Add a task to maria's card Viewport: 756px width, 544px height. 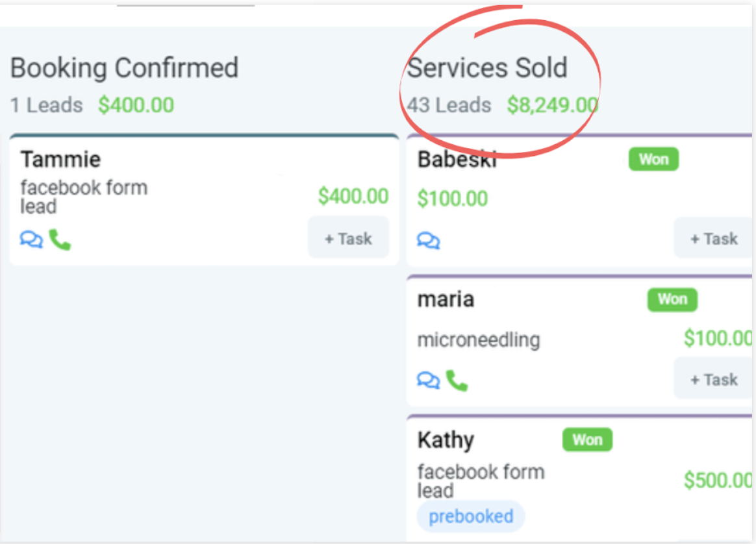click(x=714, y=379)
